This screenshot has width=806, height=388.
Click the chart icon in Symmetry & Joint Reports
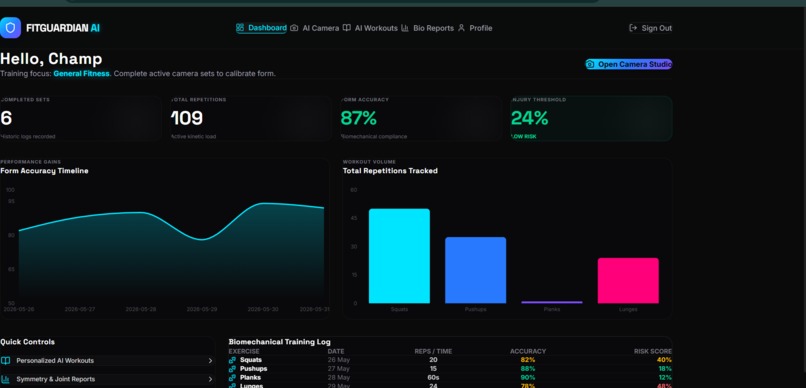click(x=5, y=379)
